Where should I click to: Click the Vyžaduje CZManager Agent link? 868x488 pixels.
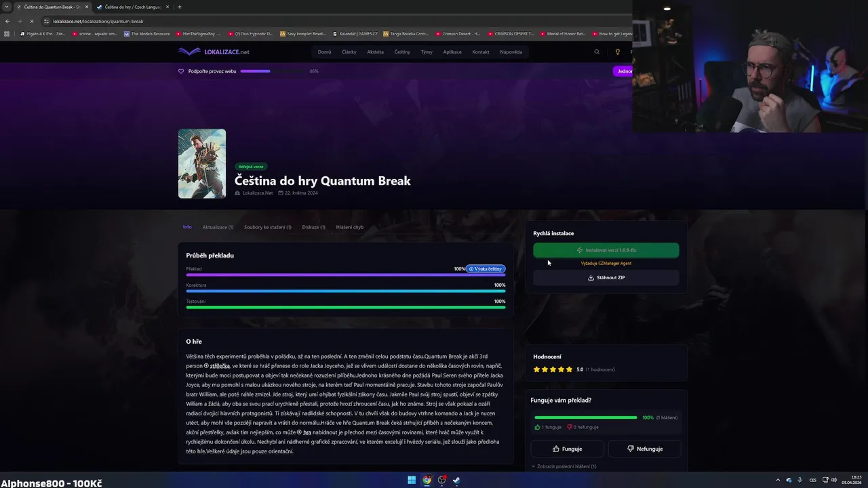[606, 263]
